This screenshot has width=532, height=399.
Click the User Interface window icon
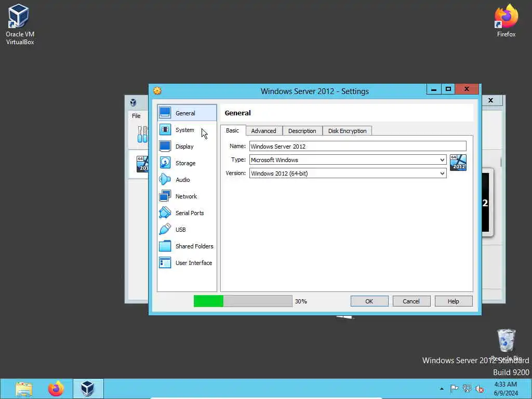click(x=165, y=262)
